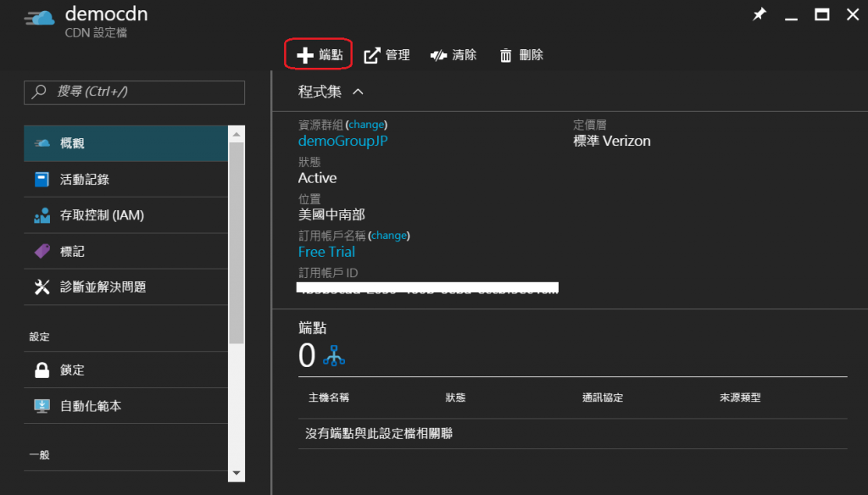Click the 狀態 column header in endpoints table

pyautogui.click(x=455, y=398)
